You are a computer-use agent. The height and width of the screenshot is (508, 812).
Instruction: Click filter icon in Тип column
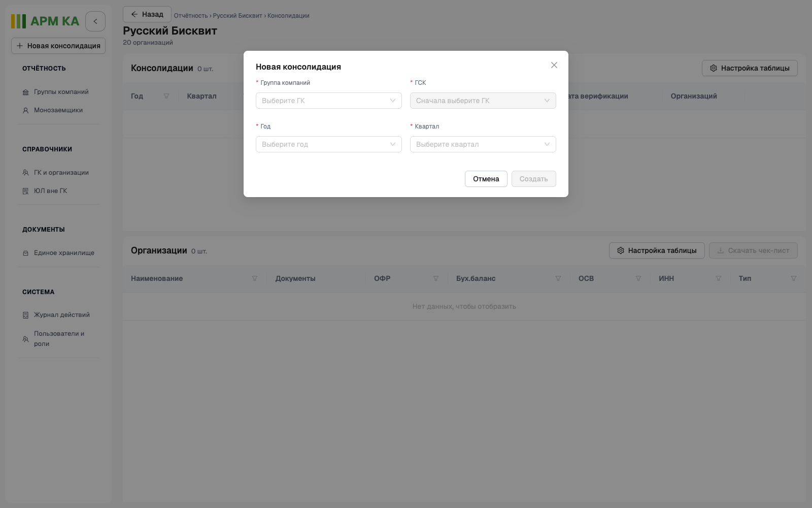click(794, 278)
